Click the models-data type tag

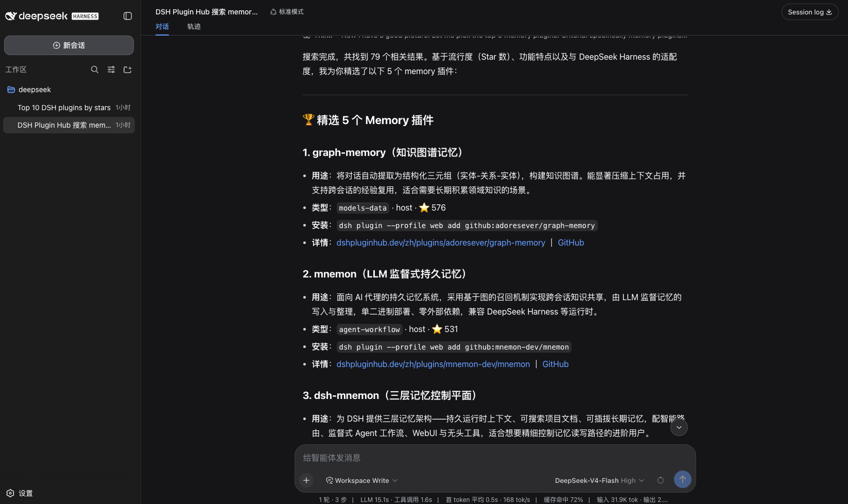click(x=363, y=208)
